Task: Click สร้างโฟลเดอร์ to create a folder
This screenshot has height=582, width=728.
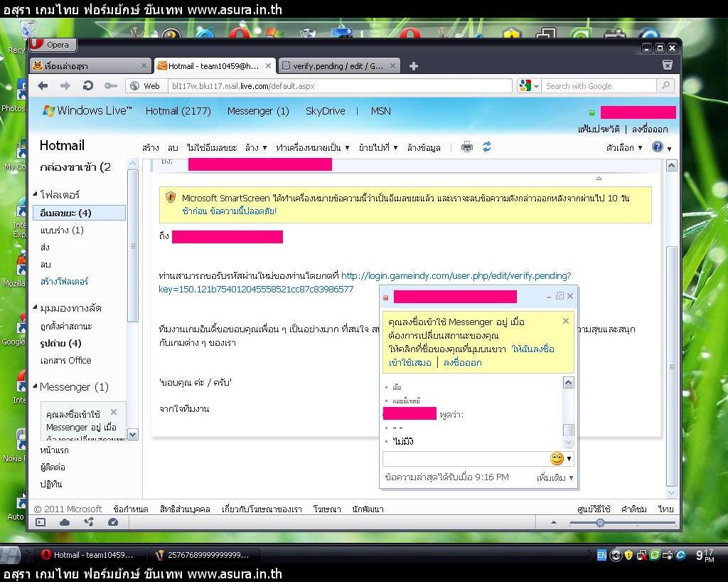Action: point(64,282)
